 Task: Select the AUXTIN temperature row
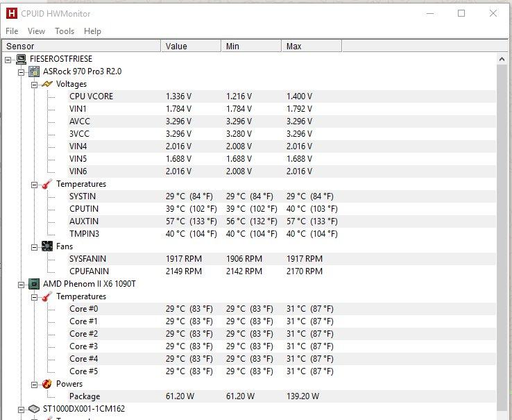click(x=282, y=221)
